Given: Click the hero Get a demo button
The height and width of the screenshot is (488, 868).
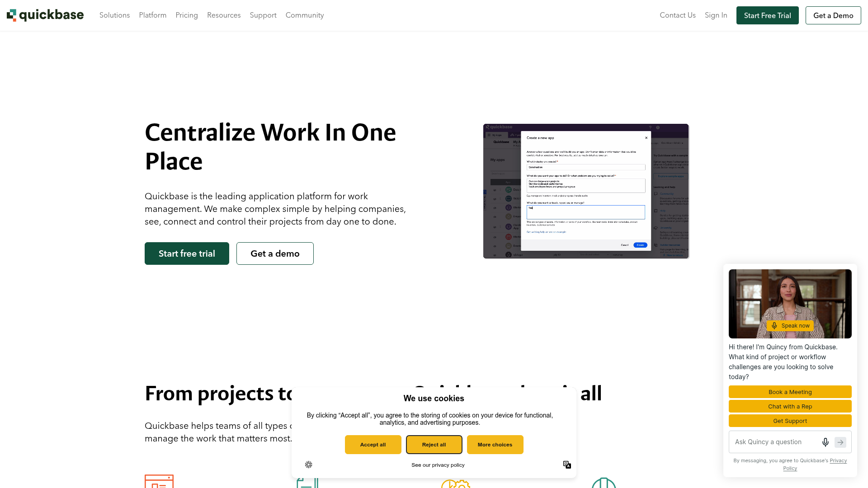Looking at the screenshot, I should tap(275, 253).
